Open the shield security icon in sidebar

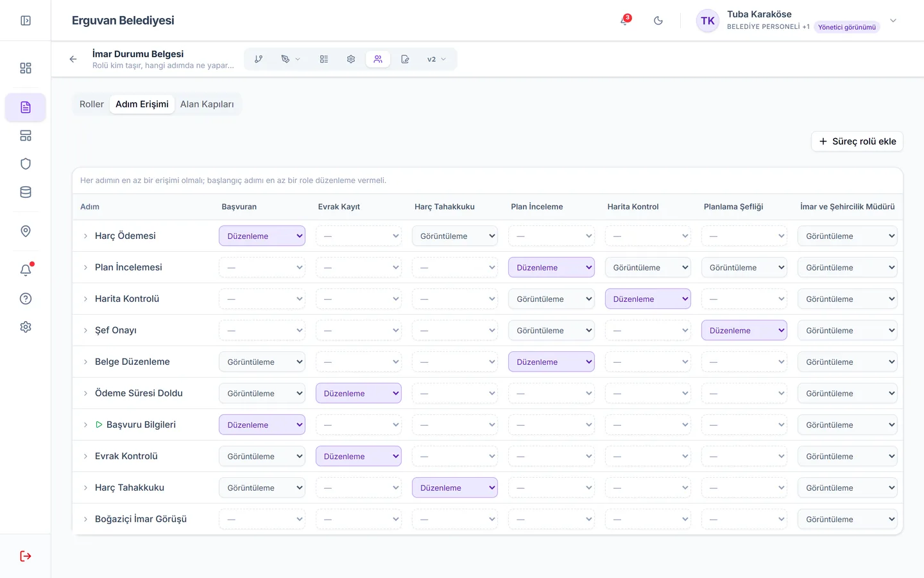pyautogui.click(x=26, y=164)
